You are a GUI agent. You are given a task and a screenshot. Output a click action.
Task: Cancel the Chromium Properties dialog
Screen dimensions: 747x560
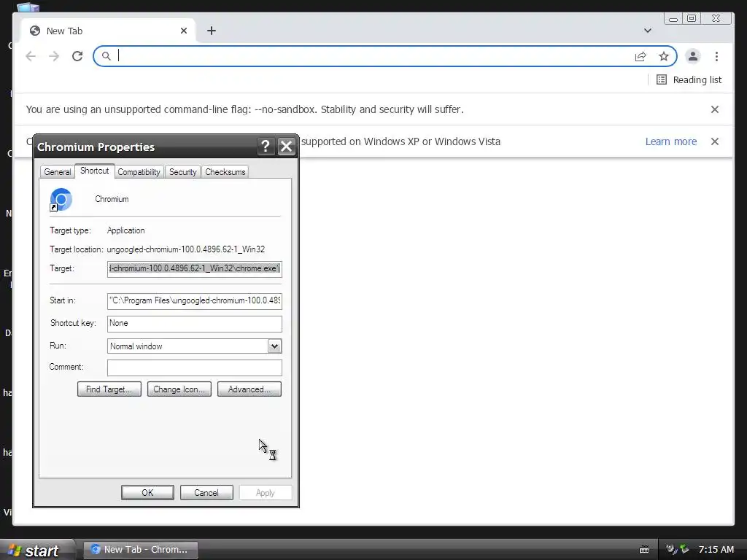[x=206, y=492]
